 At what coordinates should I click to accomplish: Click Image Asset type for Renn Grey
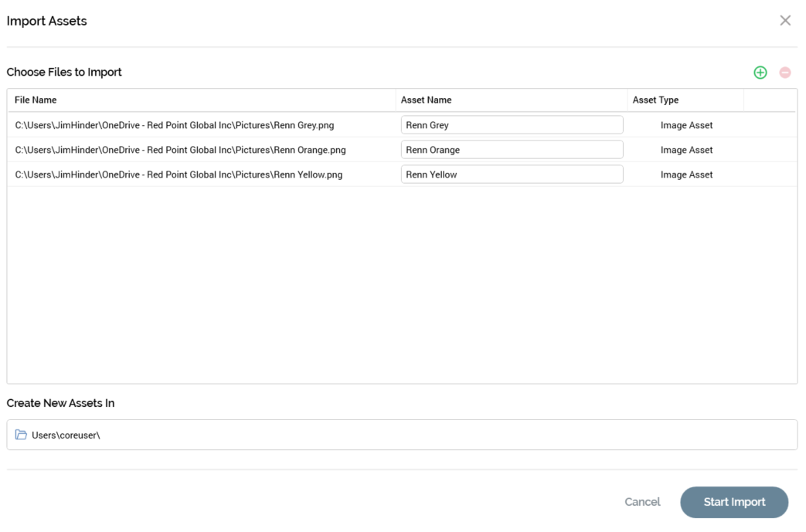[x=686, y=125]
